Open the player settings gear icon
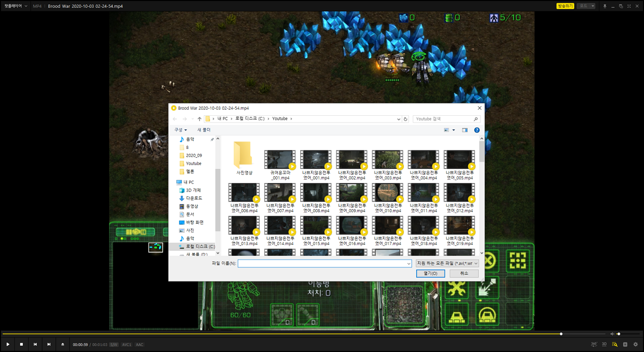Viewport: 644px width, 352px height. 636,344
